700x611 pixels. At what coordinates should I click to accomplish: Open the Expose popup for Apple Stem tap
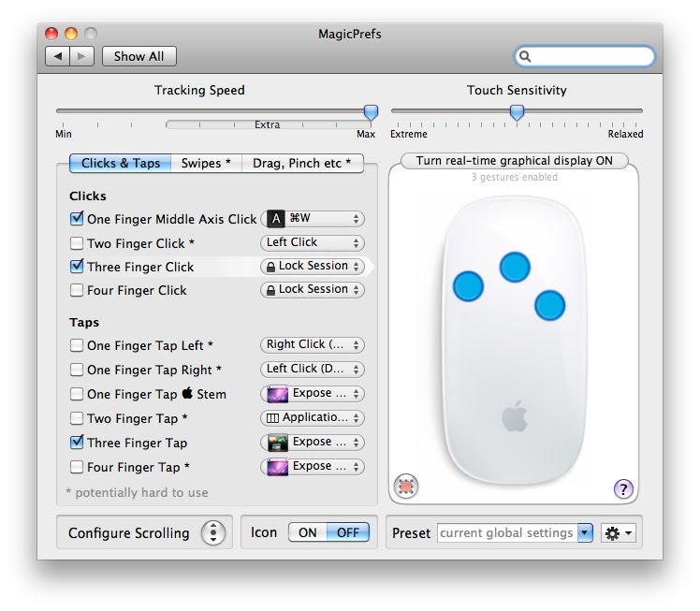[x=313, y=394]
